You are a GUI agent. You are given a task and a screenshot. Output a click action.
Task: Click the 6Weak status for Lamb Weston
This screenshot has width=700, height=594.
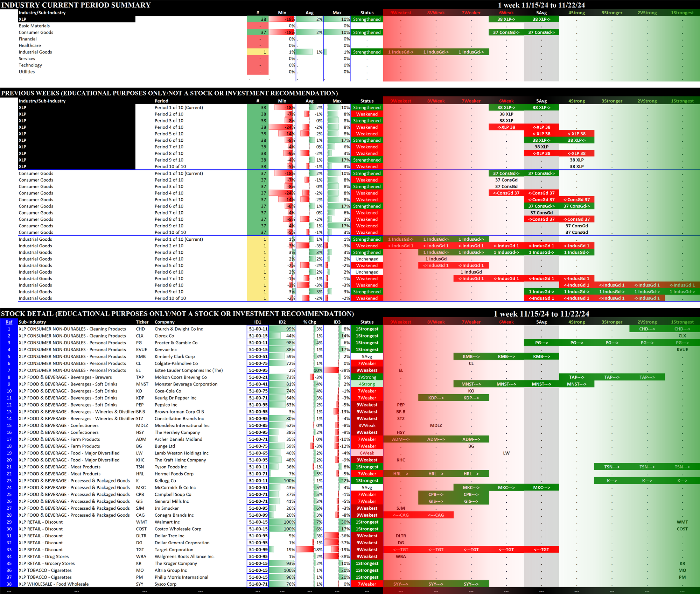(x=367, y=453)
